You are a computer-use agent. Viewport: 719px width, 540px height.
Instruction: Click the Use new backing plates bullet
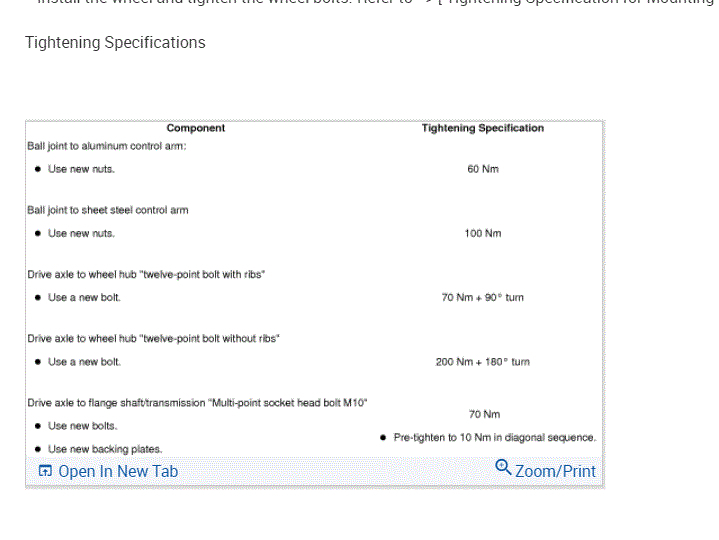click(x=105, y=449)
